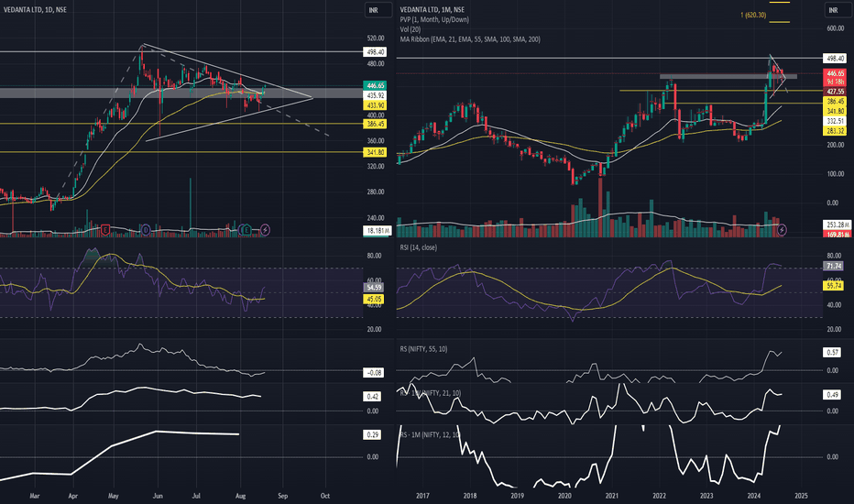Click the 520.00 tick on daily price axis
Viewport: 854px width, 504px height.
(376, 38)
